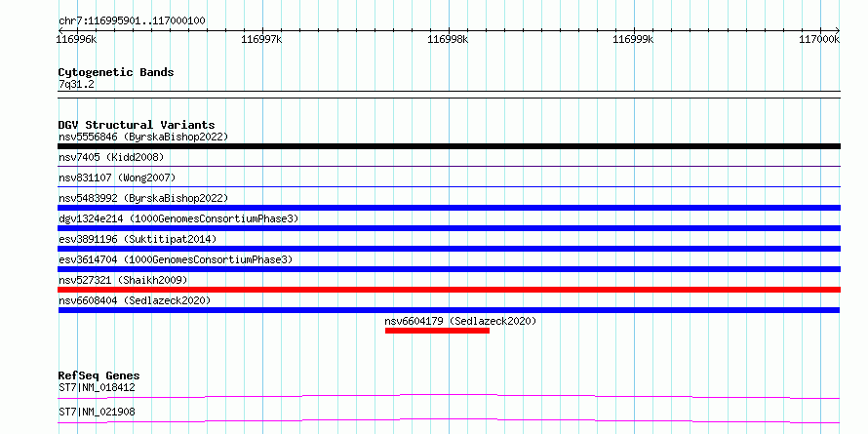
Task: Open the ST7|NM_021908 transcript label
Action: (x=97, y=412)
